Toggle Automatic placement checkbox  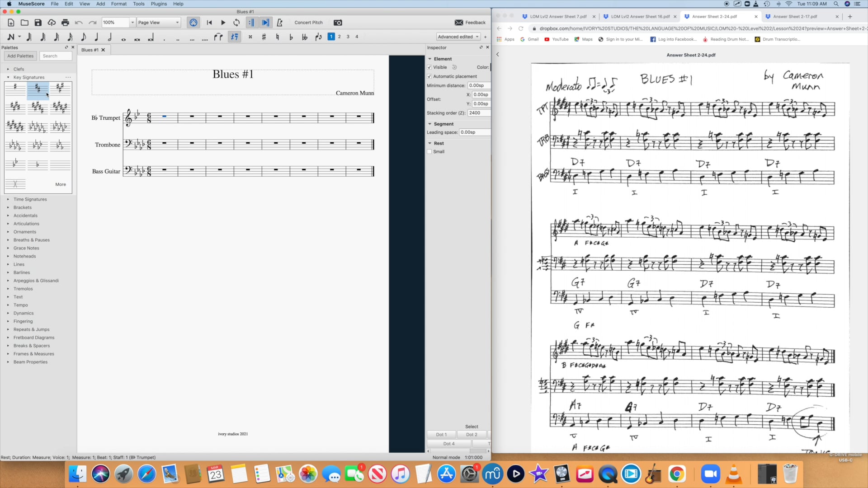(429, 76)
